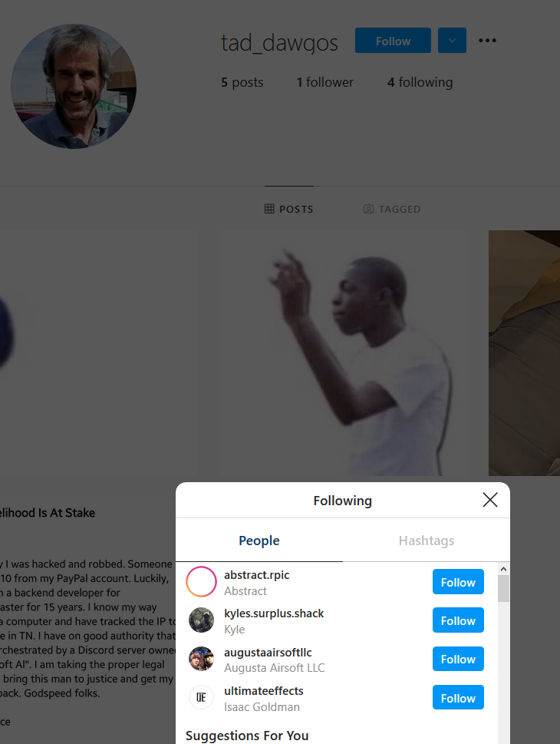This screenshot has width=560, height=744.
Task: Expand the suggested accounts dropdown arrow
Action: click(x=452, y=41)
